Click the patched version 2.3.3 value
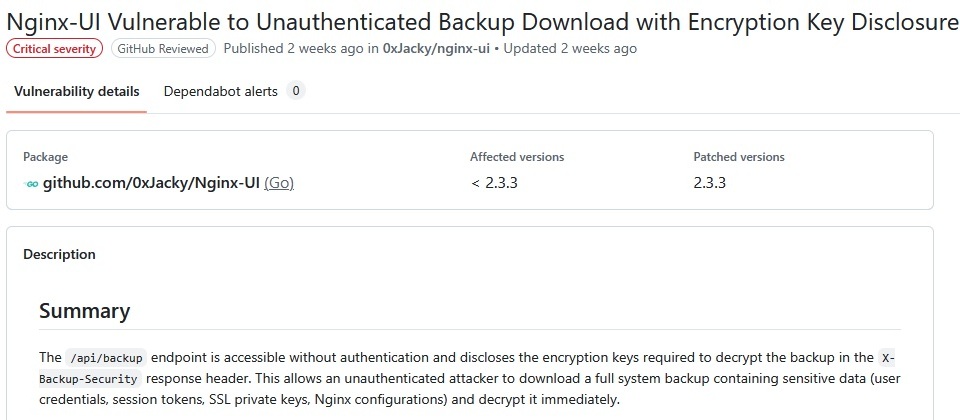The image size is (960, 420). [x=709, y=183]
